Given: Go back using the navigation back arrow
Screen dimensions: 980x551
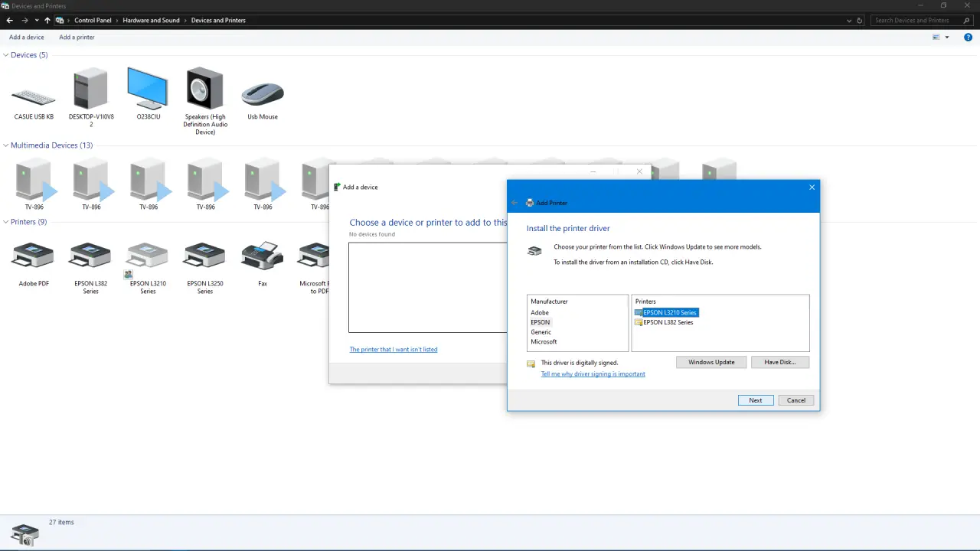Looking at the screenshot, I should coord(9,21).
